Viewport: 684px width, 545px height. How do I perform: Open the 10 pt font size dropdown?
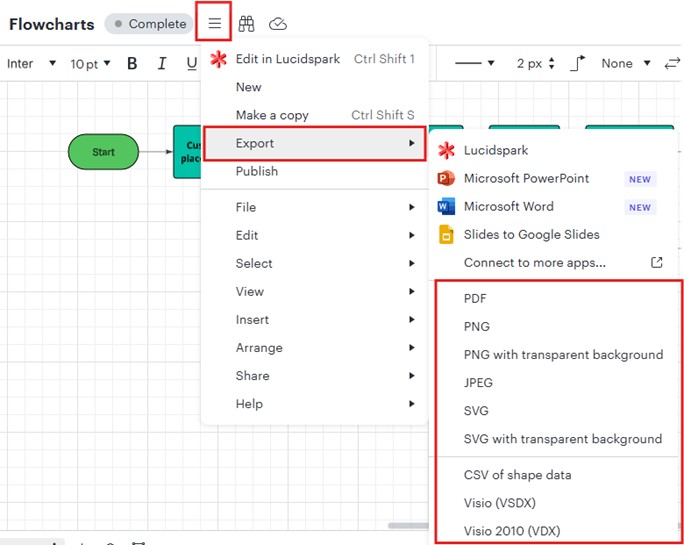click(x=90, y=64)
